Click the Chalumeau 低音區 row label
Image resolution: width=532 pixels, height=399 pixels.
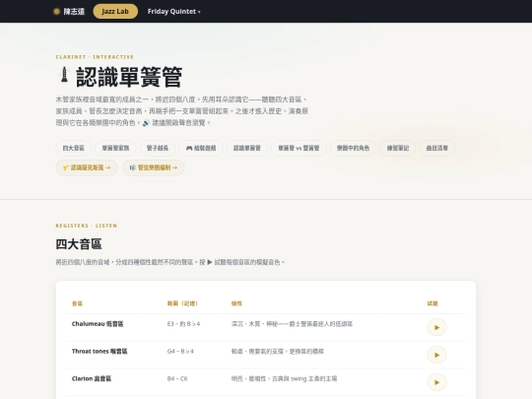[x=98, y=324]
